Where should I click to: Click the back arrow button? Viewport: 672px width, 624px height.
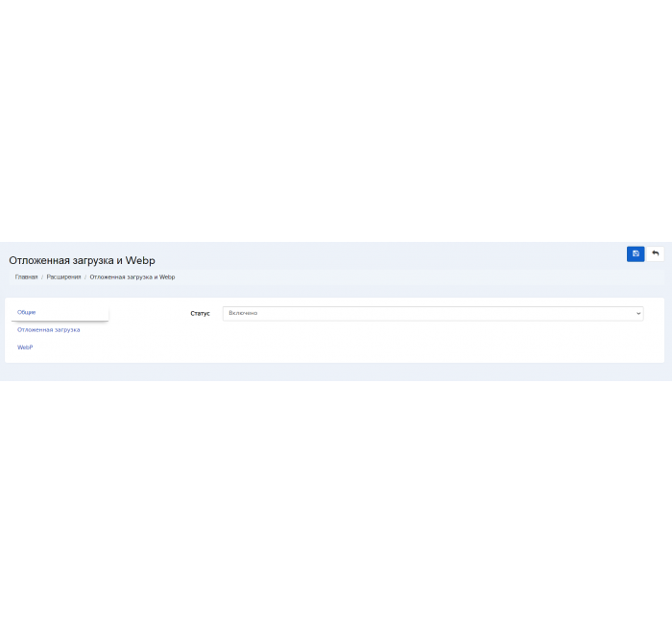[655, 253]
